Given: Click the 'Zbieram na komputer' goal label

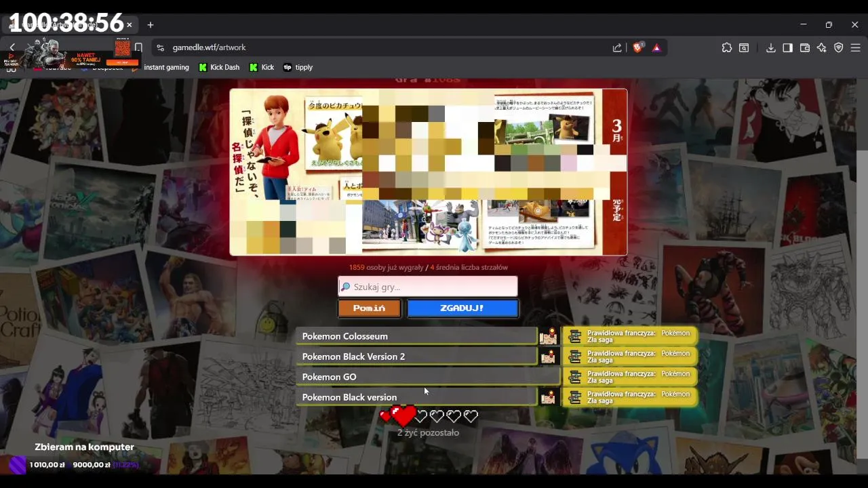Looking at the screenshot, I should (x=85, y=447).
